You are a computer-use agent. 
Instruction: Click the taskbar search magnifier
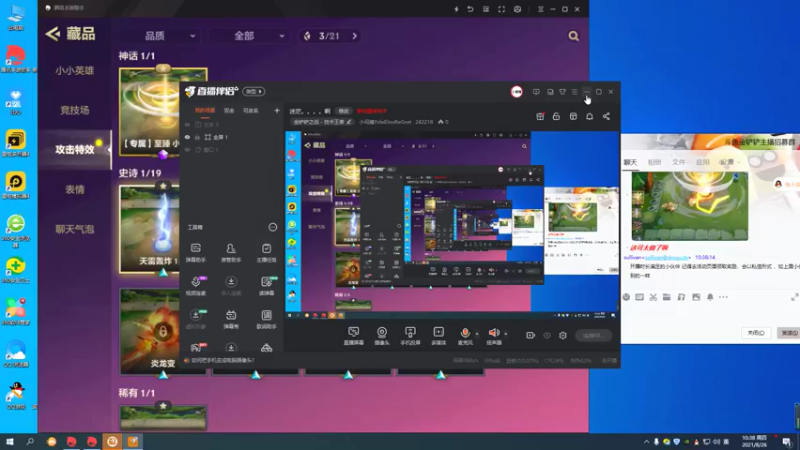(30, 441)
